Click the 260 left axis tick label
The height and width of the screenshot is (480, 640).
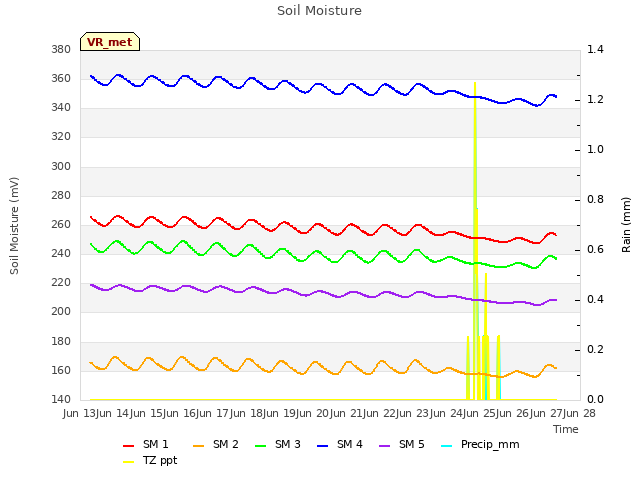click(61, 224)
